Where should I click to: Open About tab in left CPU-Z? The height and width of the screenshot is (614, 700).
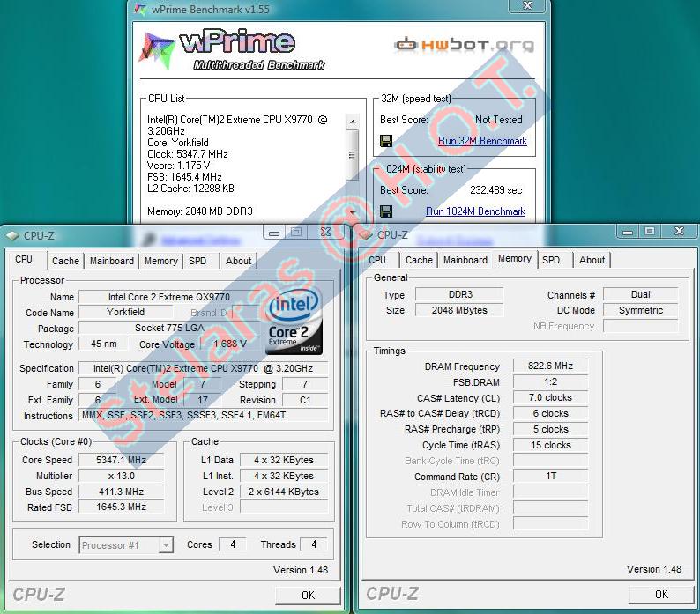(238, 261)
